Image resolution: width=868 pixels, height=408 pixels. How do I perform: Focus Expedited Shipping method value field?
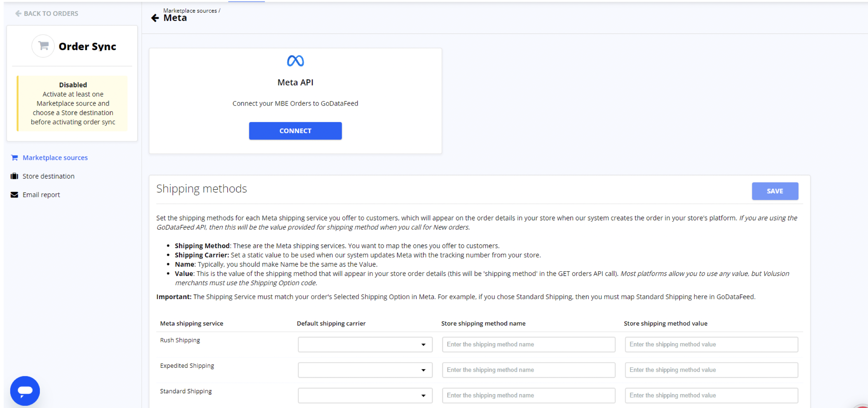click(x=711, y=370)
